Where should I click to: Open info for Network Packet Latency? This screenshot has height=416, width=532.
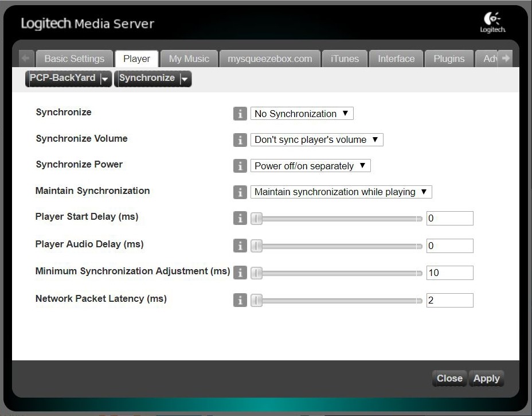(240, 300)
